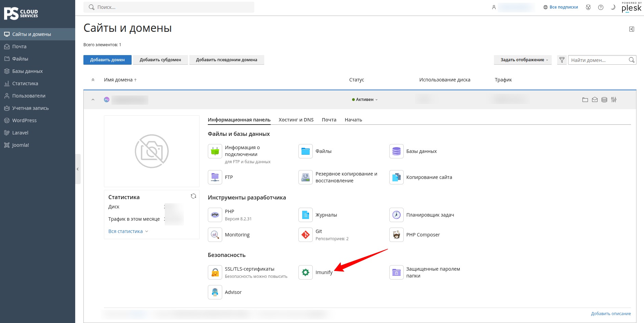Open the connection information icon

point(215,151)
